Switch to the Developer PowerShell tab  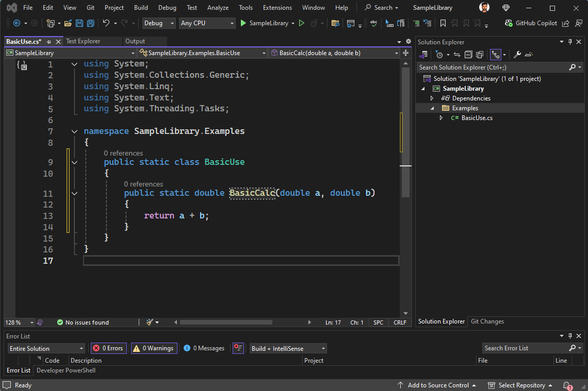coord(66,370)
